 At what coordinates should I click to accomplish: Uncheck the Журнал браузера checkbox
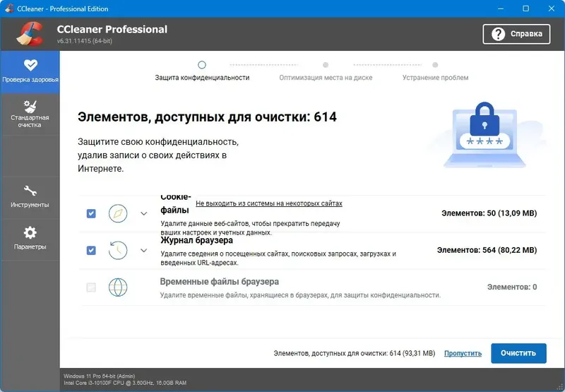coord(91,250)
